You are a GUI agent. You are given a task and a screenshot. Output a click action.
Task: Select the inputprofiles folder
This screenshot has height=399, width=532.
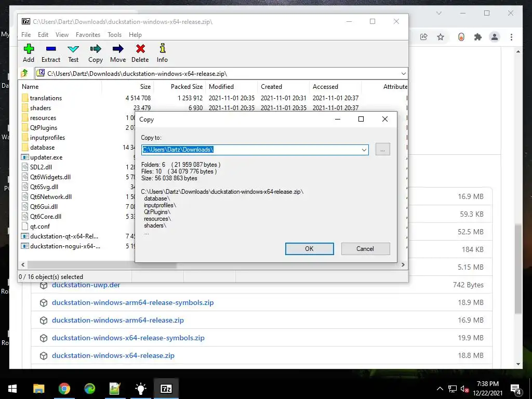[47, 137]
